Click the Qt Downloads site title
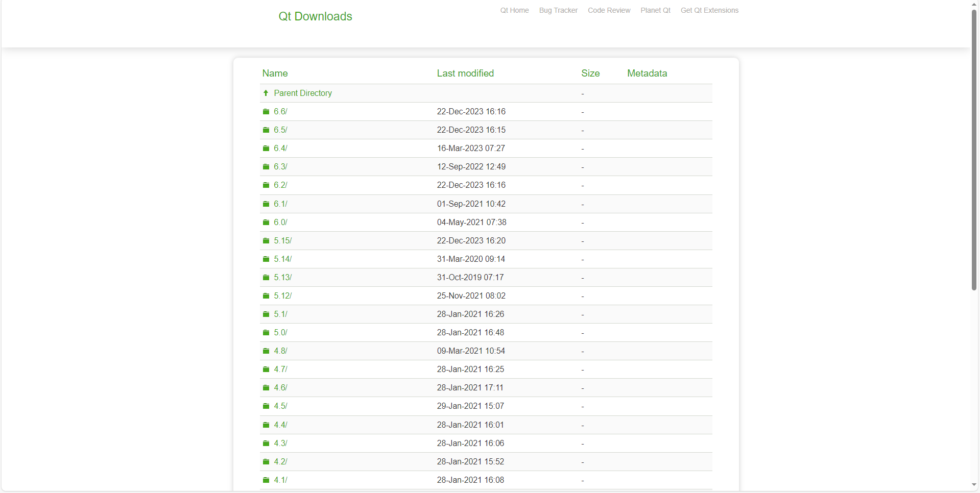 coord(315,16)
